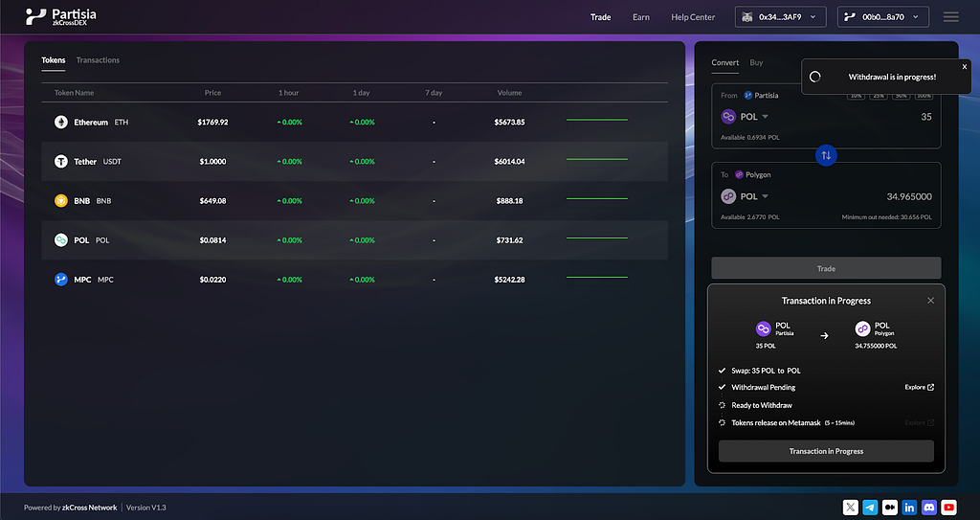Screen dimensions: 980x520
Task: Click the BNB token icon
Action: [60, 201]
